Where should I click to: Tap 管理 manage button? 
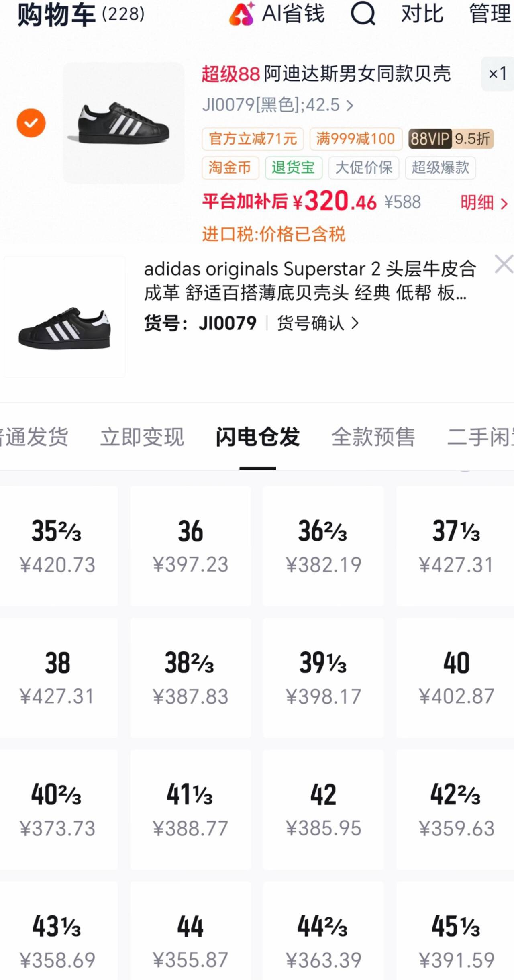[490, 14]
